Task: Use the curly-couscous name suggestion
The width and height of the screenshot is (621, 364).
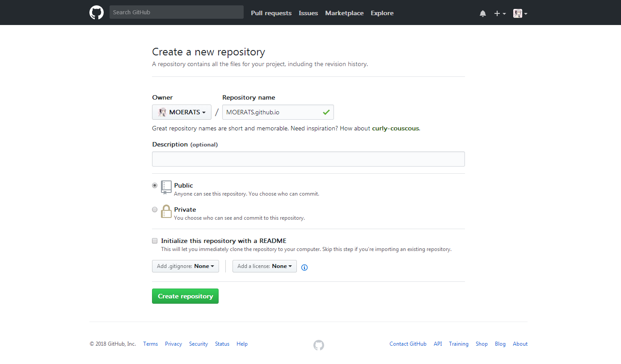Action: [396, 128]
